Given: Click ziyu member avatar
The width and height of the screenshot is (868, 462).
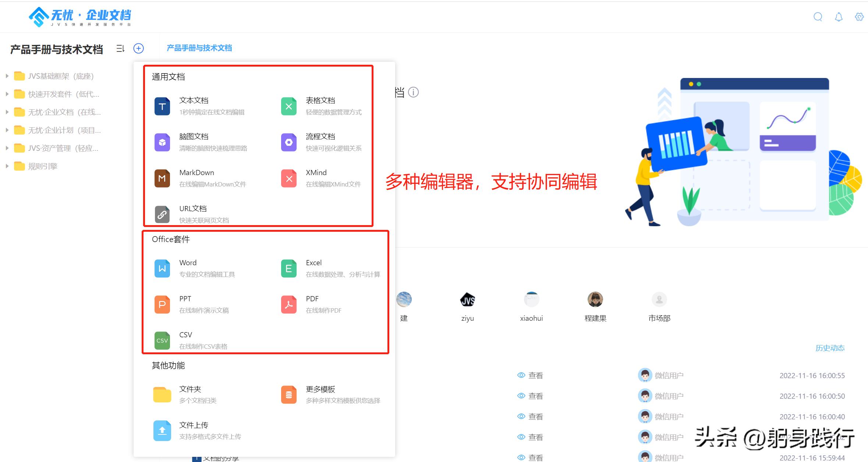Looking at the screenshot, I should click(x=468, y=299).
